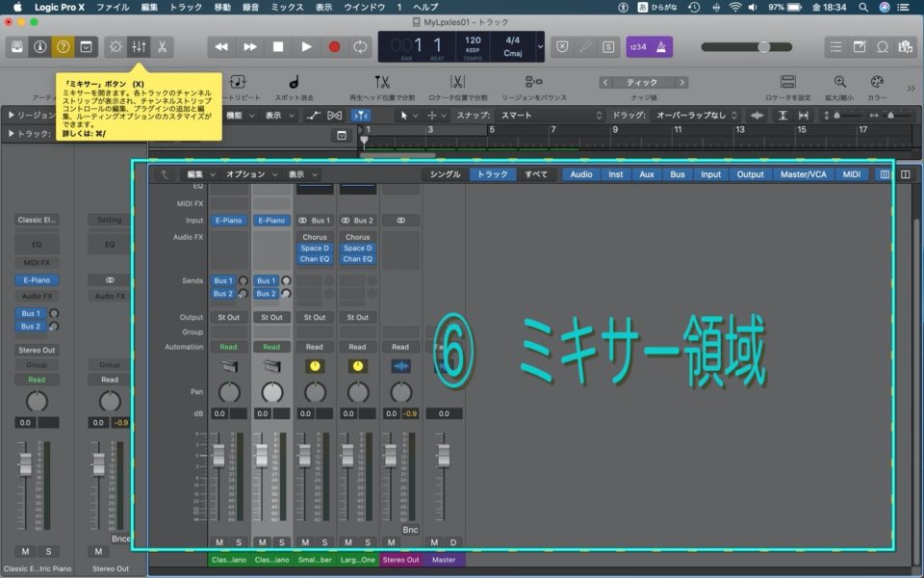Click the pan knob on the Smal...ber strip
The image size is (924, 578).
pyautogui.click(x=316, y=392)
